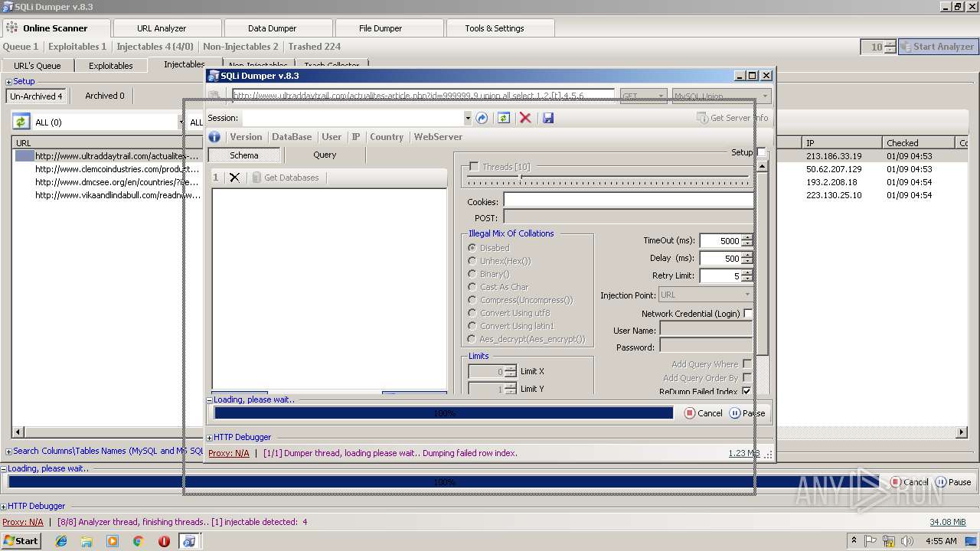
Task: Click Cancel in the main scanner window
Action: click(909, 482)
